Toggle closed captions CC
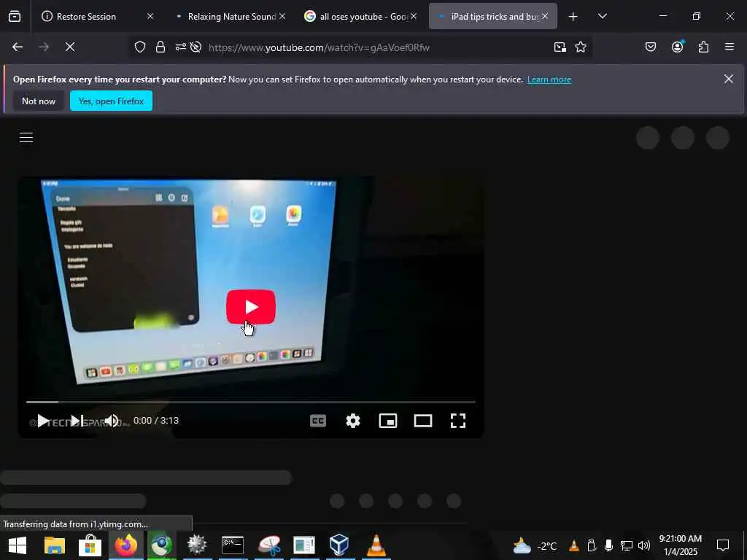The image size is (747, 560). pos(318,421)
